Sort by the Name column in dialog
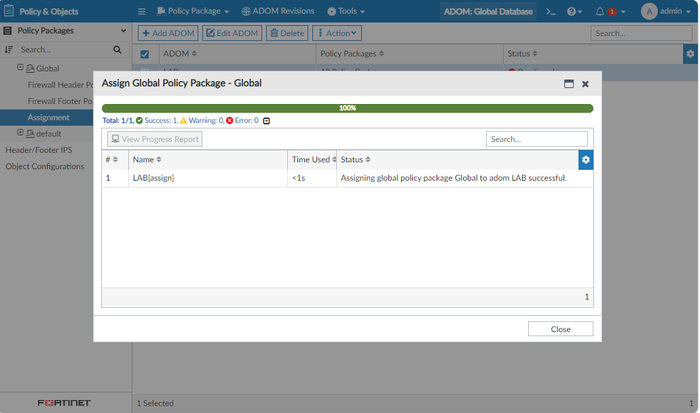This screenshot has height=413, width=700. click(147, 159)
